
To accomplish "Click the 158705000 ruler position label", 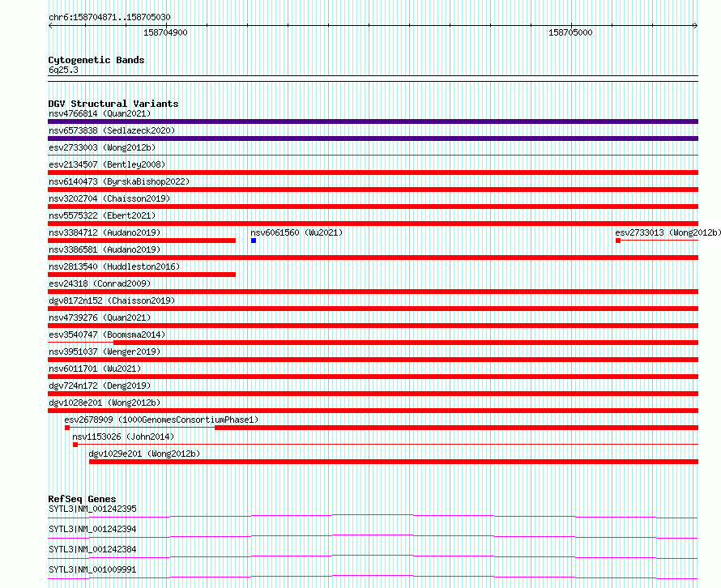I will 570,32.
